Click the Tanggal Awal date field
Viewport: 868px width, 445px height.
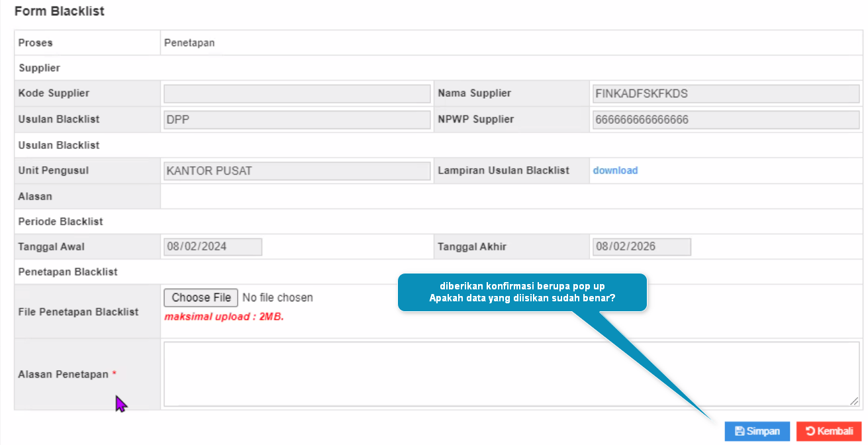(213, 247)
